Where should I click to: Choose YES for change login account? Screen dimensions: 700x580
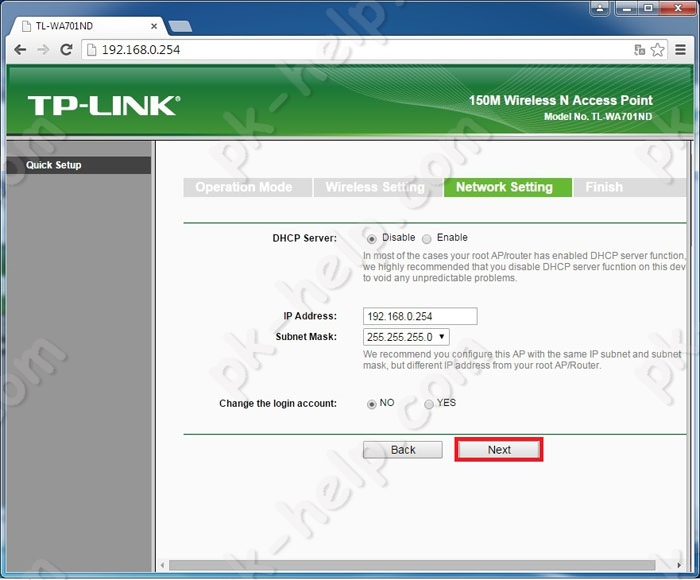(x=429, y=404)
